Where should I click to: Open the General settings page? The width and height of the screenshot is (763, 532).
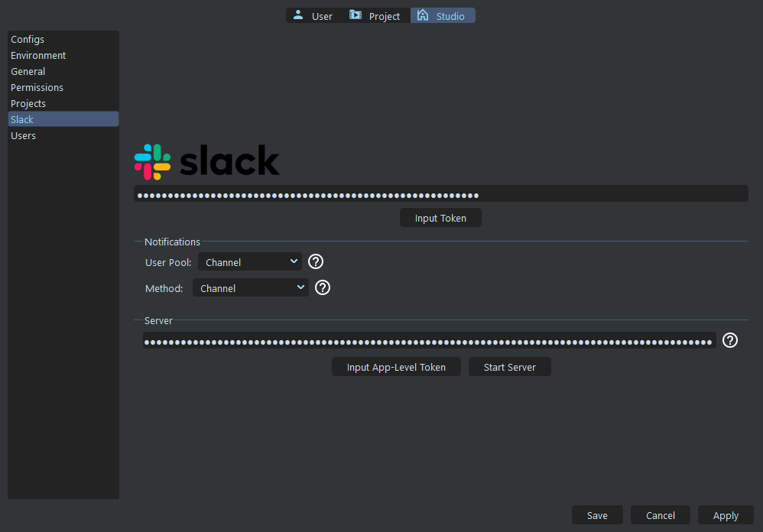(x=63, y=72)
